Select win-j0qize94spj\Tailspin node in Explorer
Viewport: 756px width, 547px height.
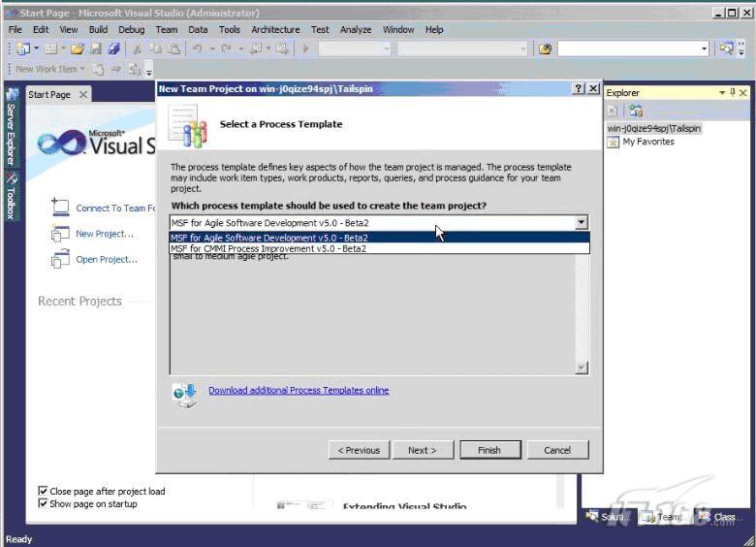654,128
